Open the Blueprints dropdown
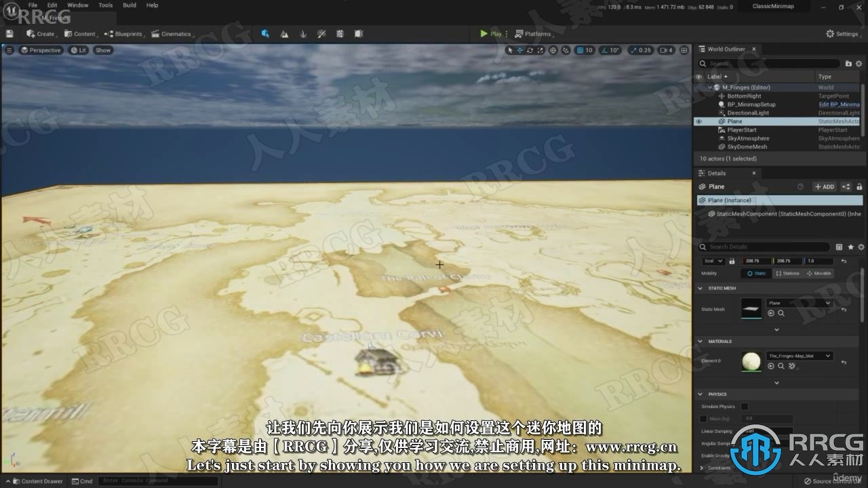 click(125, 34)
